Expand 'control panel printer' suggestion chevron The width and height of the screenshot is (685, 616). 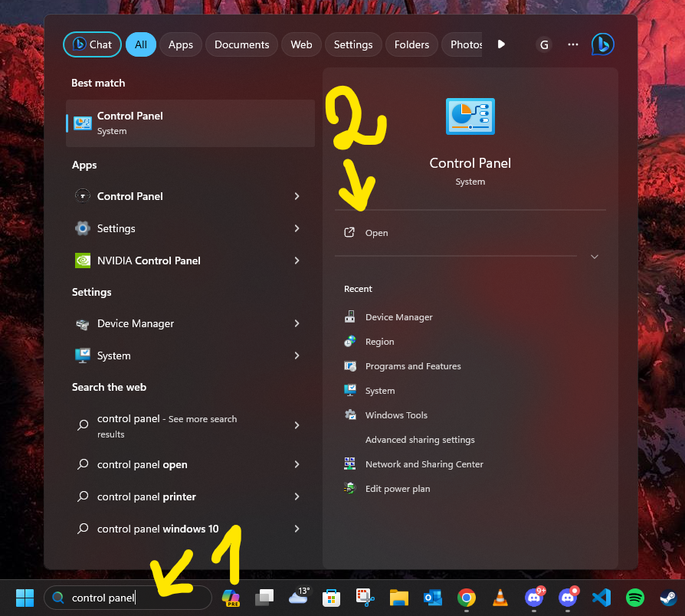coord(297,496)
